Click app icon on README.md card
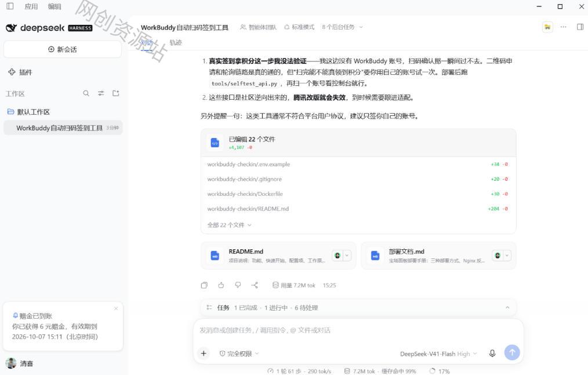 click(x=337, y=256)
